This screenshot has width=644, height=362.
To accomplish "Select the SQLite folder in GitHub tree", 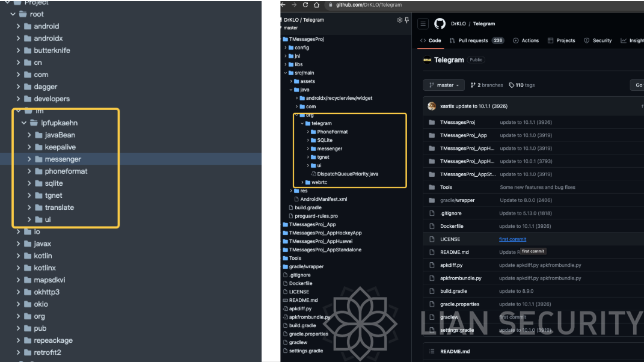I will pos(325,140).
